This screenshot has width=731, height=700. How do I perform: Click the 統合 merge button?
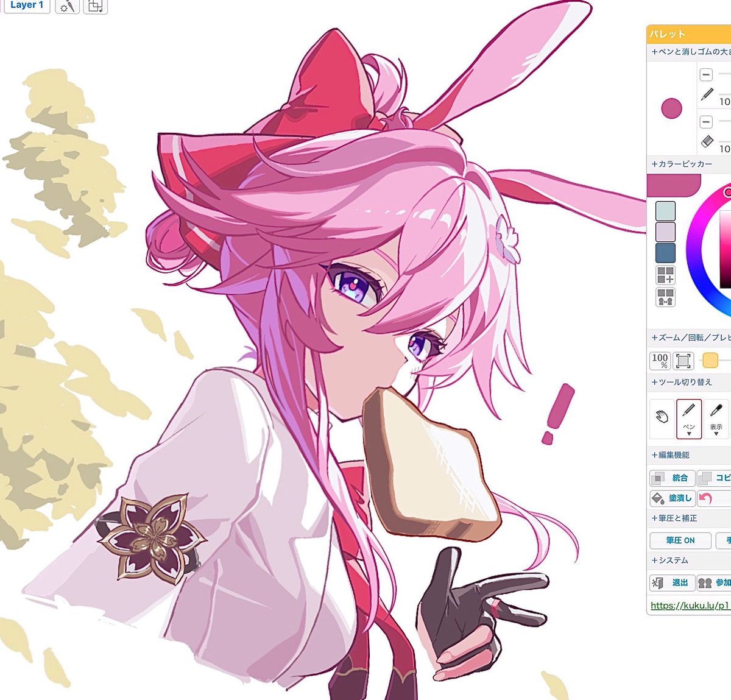672,478
